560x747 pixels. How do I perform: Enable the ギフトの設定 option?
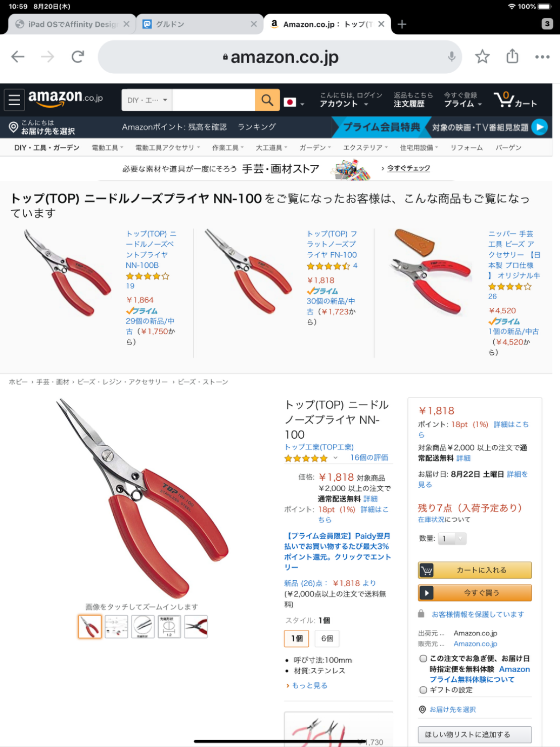pos(424,690)
